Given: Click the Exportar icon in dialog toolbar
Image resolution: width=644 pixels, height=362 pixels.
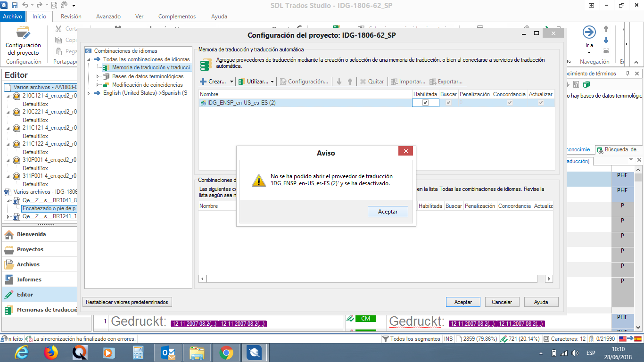Looking at the screenshot, I should pos(433,82).
